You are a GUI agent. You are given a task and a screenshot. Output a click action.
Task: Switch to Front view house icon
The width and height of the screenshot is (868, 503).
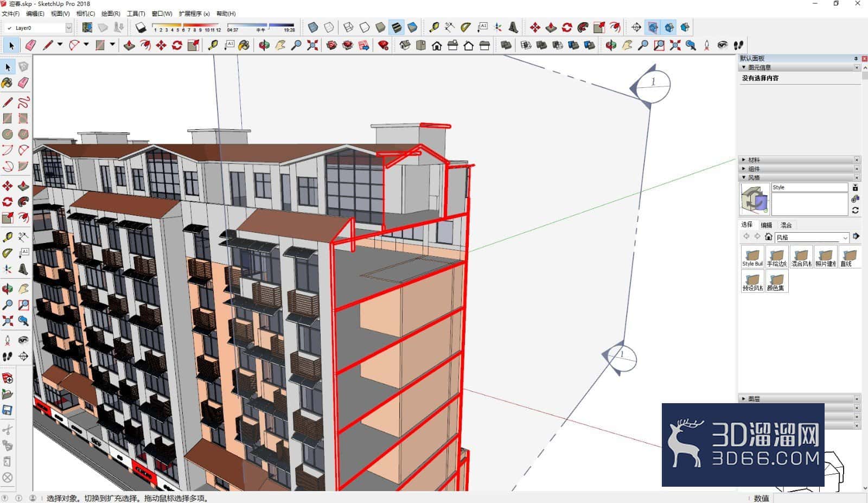tap(437, 45)
